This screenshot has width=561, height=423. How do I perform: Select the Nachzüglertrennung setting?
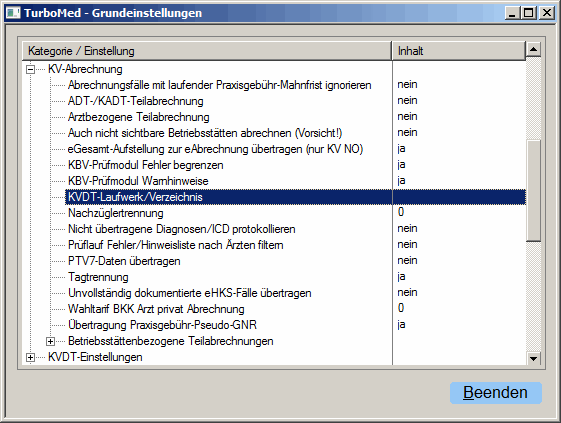point(116,213)
